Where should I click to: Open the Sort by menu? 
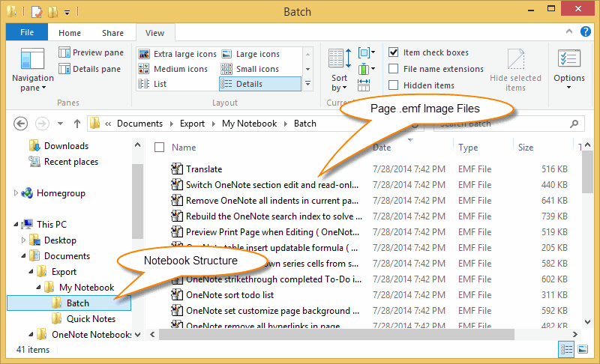pyautogui.click(x=340, y=70)
